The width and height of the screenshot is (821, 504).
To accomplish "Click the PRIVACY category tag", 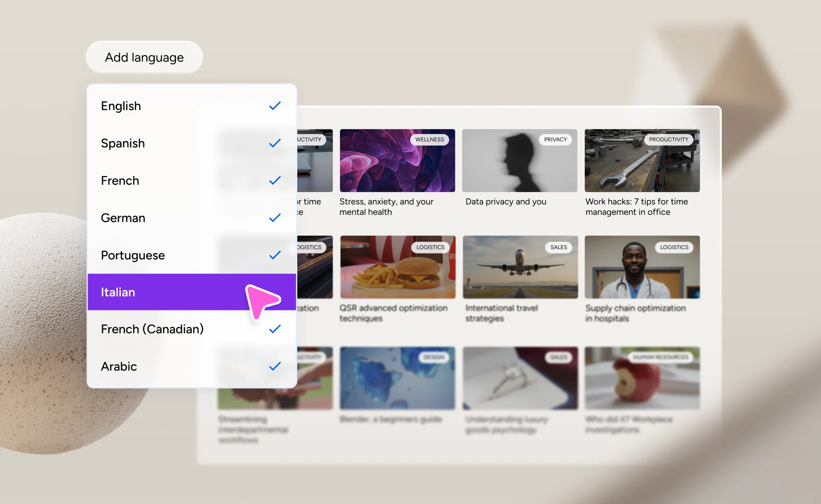I will 555,140.
